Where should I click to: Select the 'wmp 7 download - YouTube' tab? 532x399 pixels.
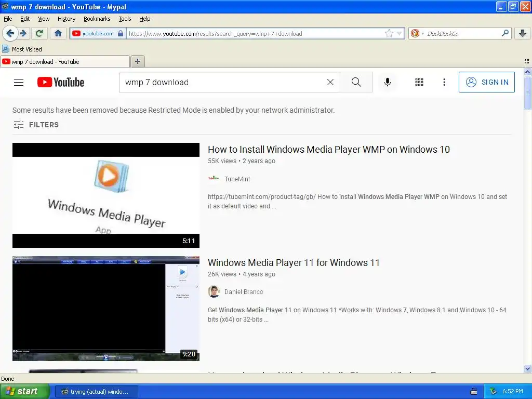pos(65,61)
